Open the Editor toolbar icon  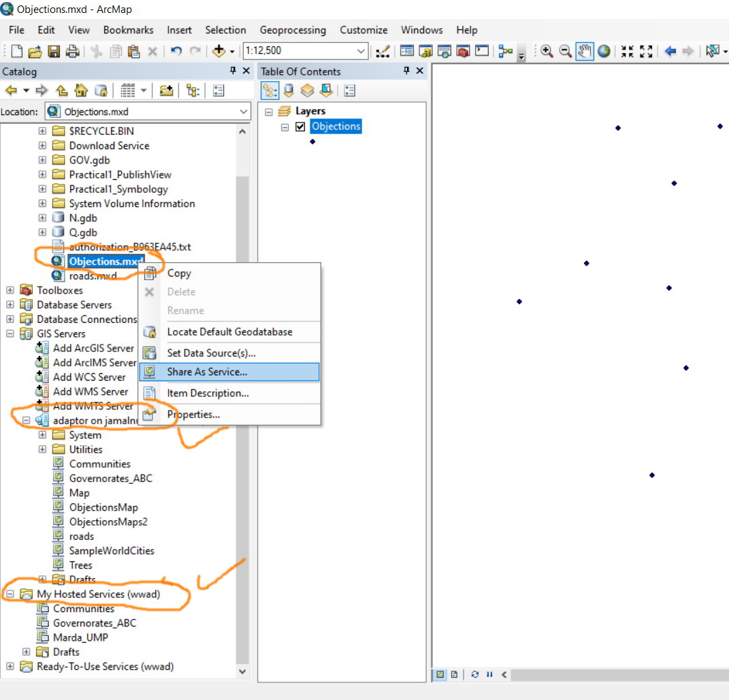point(383,51)
